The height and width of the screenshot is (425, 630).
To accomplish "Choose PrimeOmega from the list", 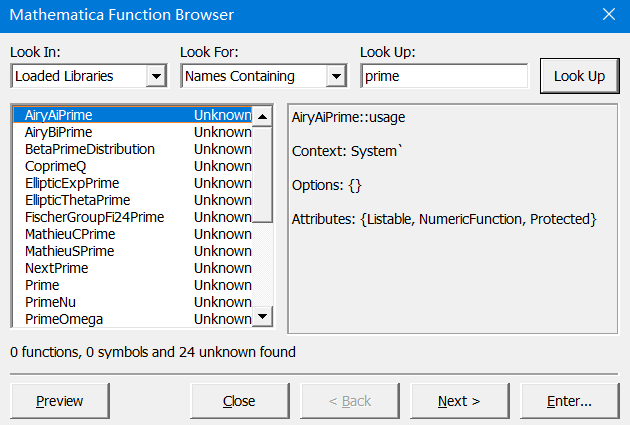I will tap(64, 319).
